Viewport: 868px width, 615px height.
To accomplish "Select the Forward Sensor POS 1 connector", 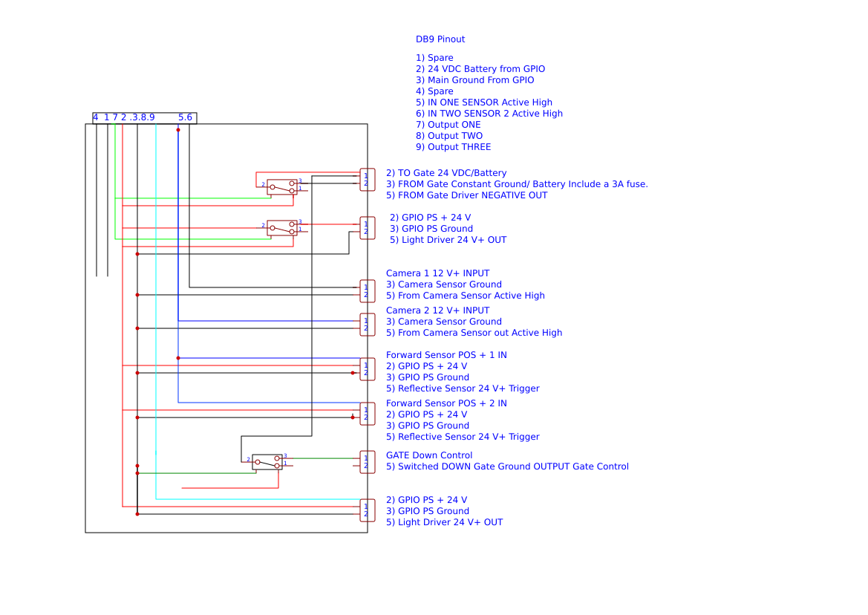I will pyautogui.click(x=366, y=369).
